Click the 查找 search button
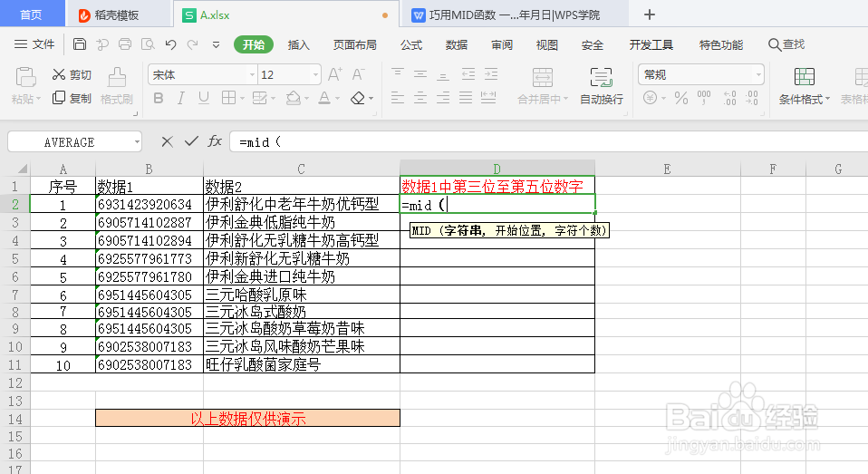This screenshot has height=474, width=868. coord(786,44)
